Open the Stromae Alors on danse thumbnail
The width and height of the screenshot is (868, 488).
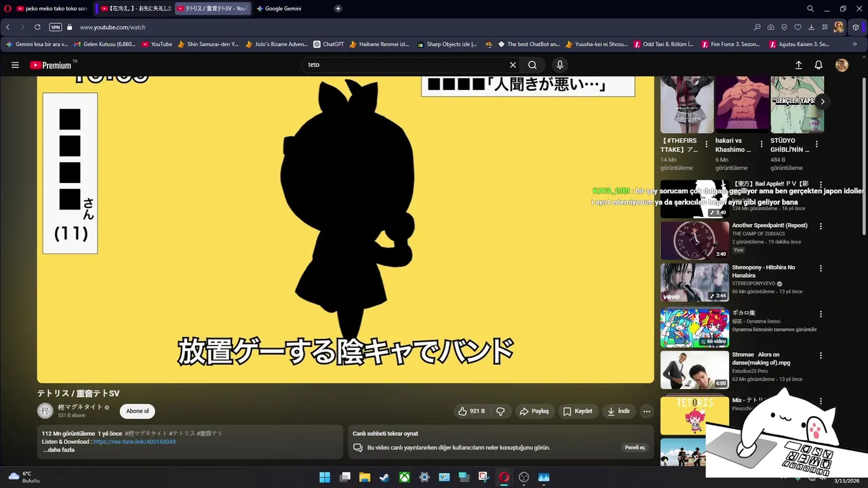tap(694, 370)
